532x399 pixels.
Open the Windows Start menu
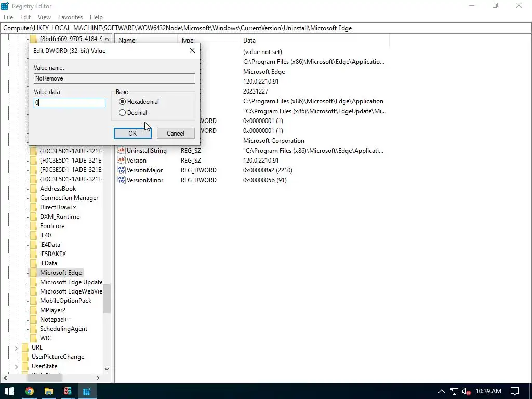(x=9, y=391)
